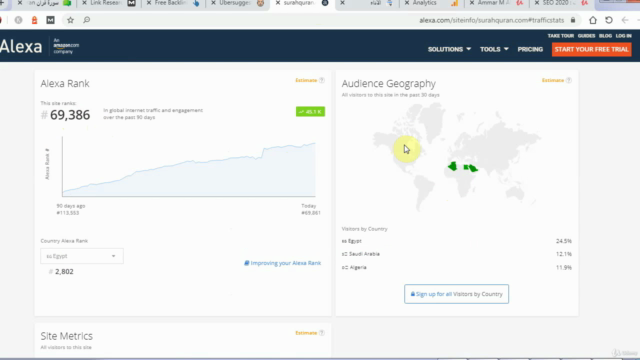The width and height of the screenshot is (640, 360).
Task: Click the address bar URL field
Action: (x=491, y=20)
